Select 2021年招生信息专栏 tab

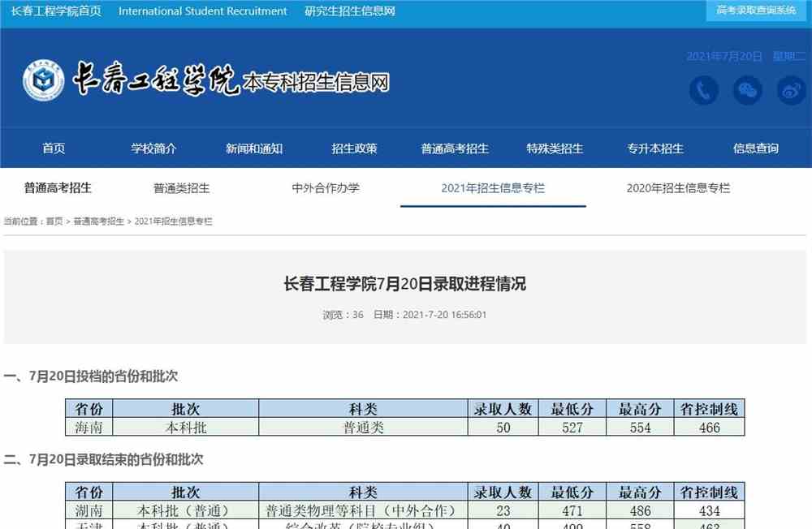[x=493, y=188]
